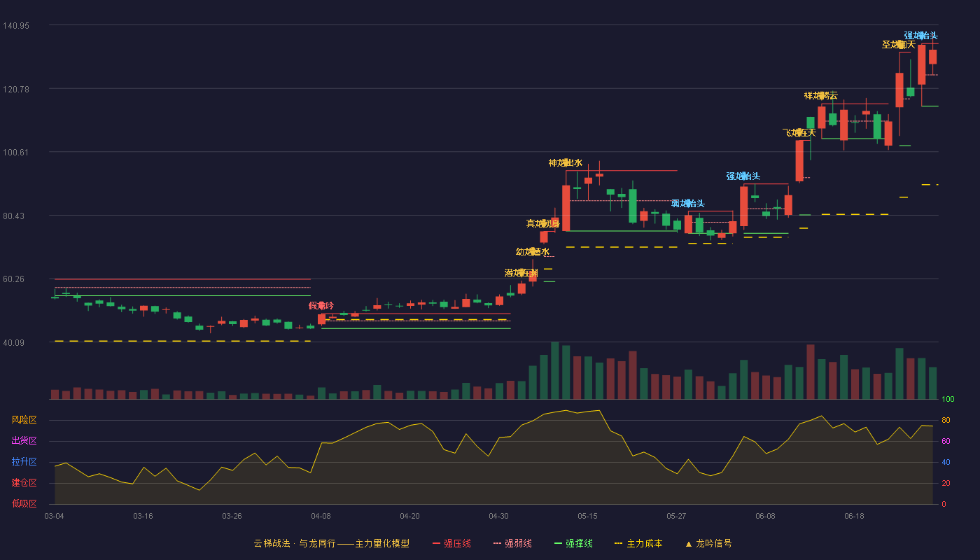
Task: Select the 祥龙腾云 signal marker
Action: click(x=821, y=96)
